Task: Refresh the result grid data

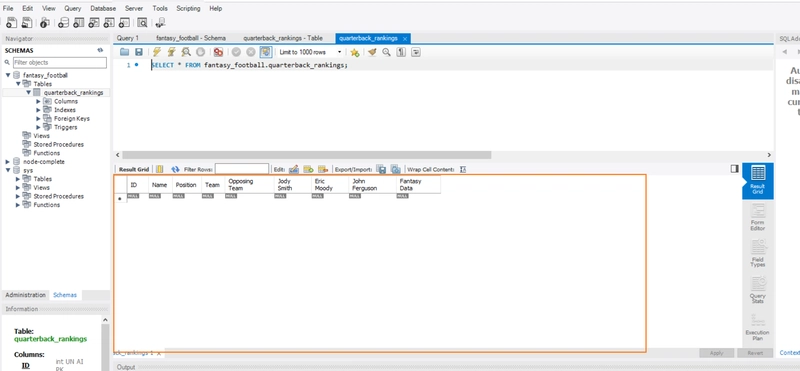Action: click(x=176, y=169)
